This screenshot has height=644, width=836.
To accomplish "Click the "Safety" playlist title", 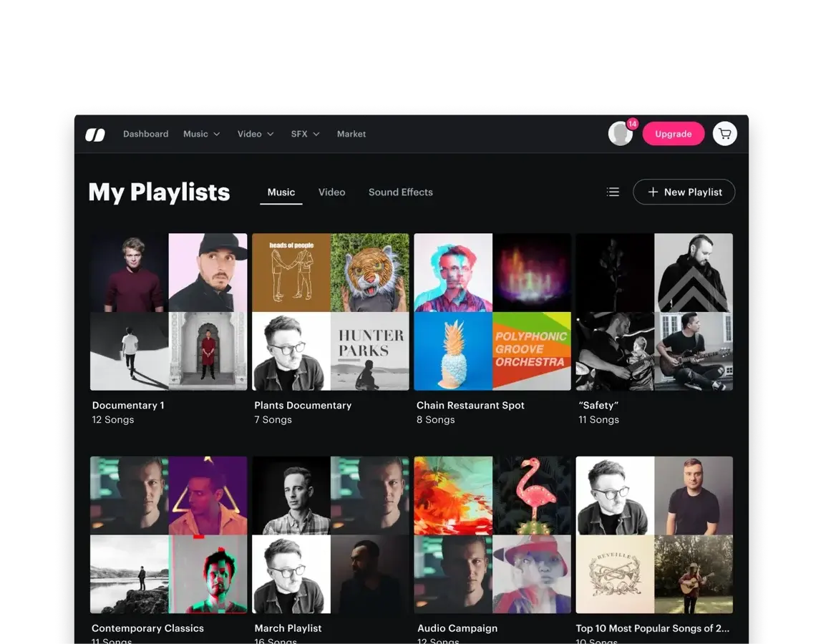I will click(598, 405).
